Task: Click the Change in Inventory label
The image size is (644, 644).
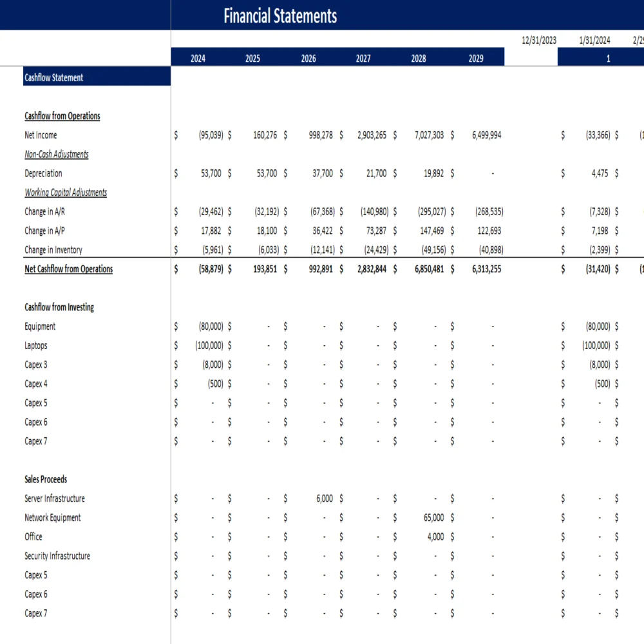Action: [55, 250]
